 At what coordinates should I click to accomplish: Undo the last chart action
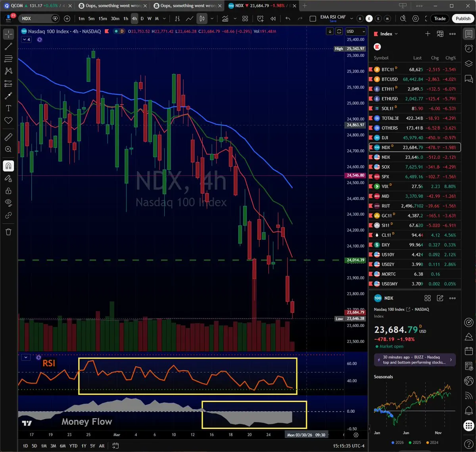coord(288,19)
